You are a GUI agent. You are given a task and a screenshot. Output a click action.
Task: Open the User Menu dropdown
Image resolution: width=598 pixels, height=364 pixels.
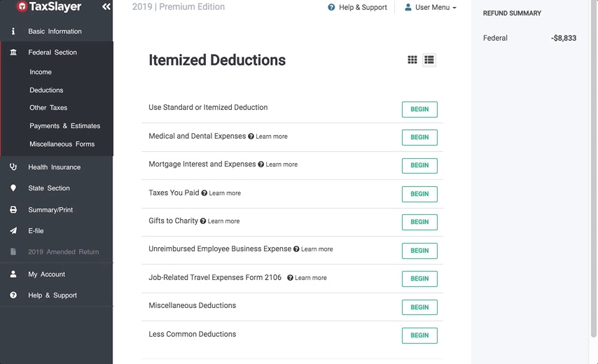click(x=431, y=8)
